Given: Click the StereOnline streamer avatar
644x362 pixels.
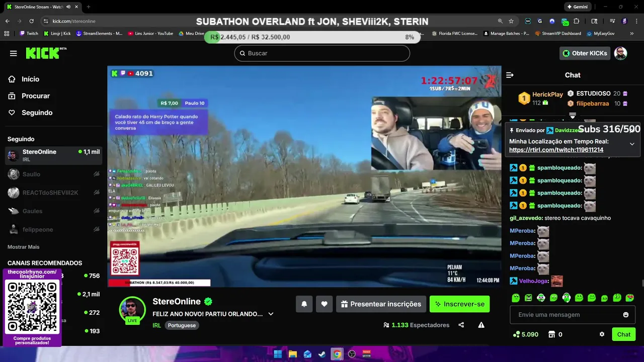Looking at the screenshot, I should [x=132, y=310].
